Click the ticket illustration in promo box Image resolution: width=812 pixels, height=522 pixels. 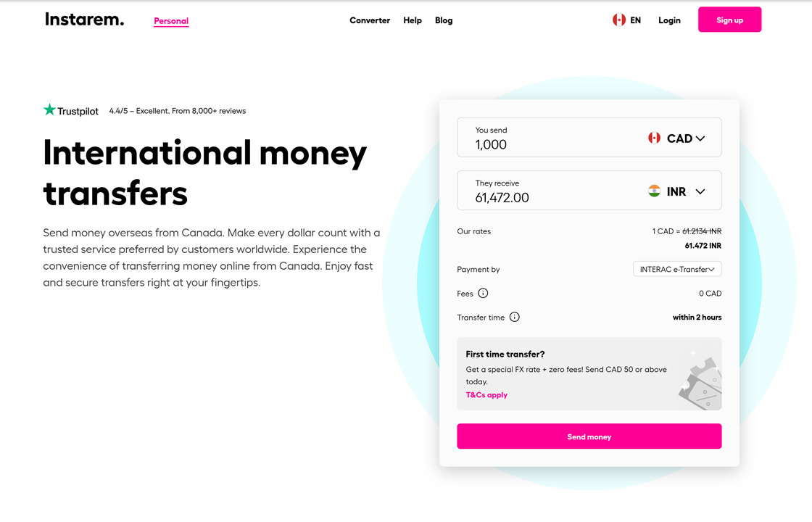click(x=700, y=381)
